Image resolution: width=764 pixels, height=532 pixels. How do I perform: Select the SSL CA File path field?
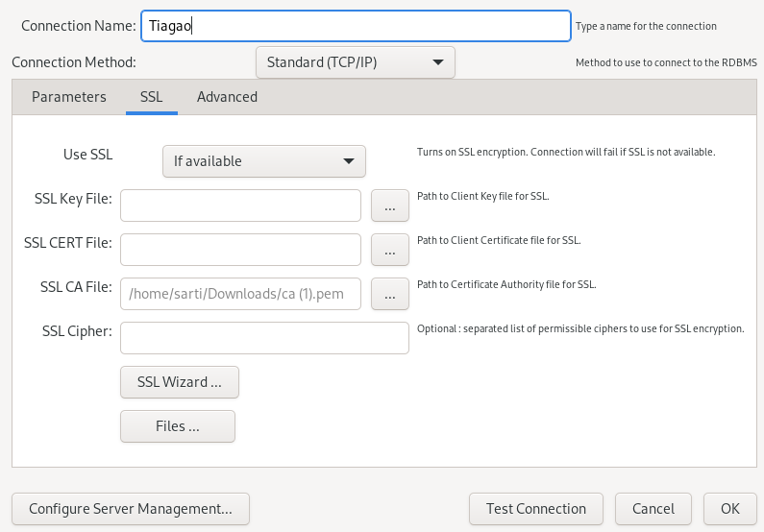pyautogui.click(x=240, y=294)
